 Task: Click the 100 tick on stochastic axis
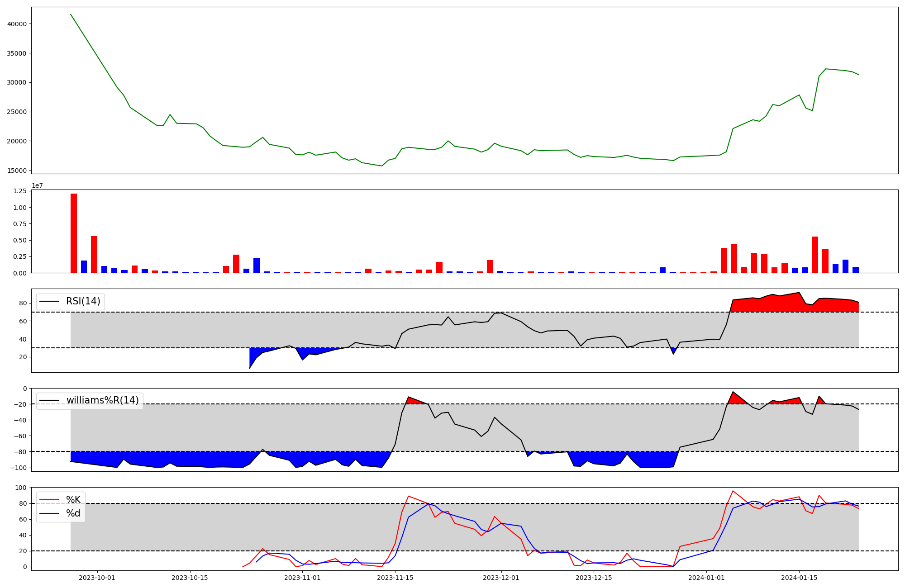[x=21, y=488]
